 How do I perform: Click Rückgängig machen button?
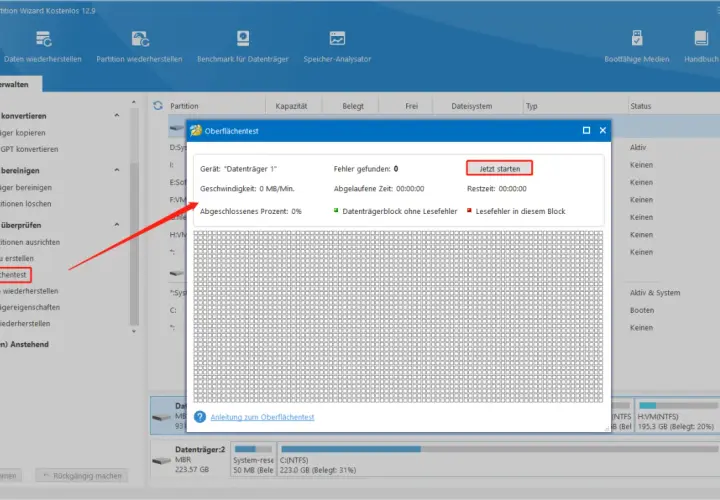pos(82,476)
